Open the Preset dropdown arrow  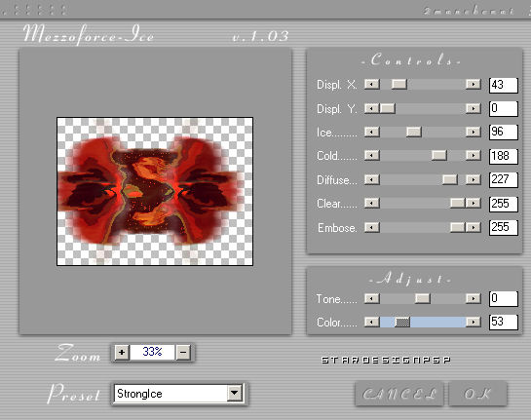coord(235,394)
